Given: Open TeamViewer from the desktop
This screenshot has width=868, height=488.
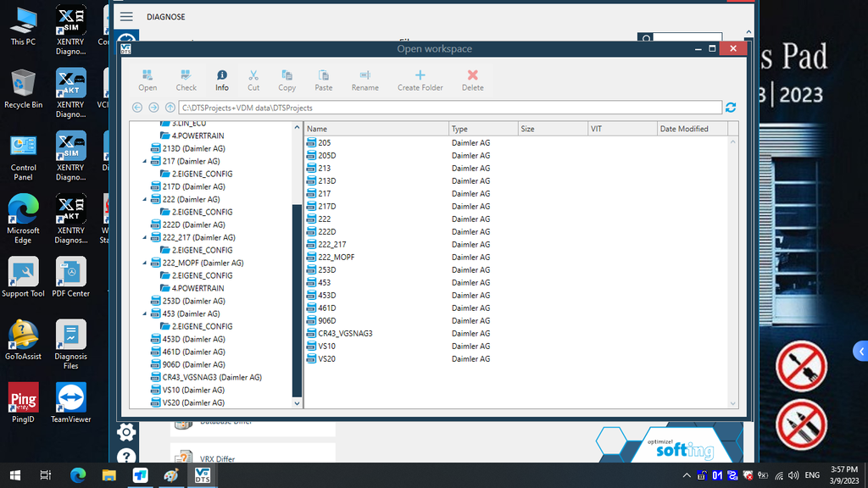Looking at the screenshot, I should tap(70, 403).
